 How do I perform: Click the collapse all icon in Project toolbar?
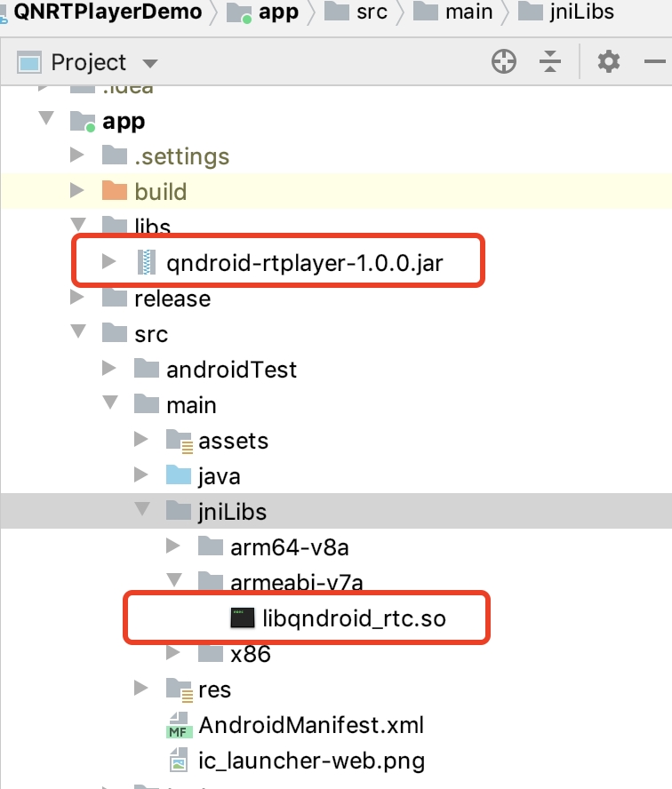(551, 62)
